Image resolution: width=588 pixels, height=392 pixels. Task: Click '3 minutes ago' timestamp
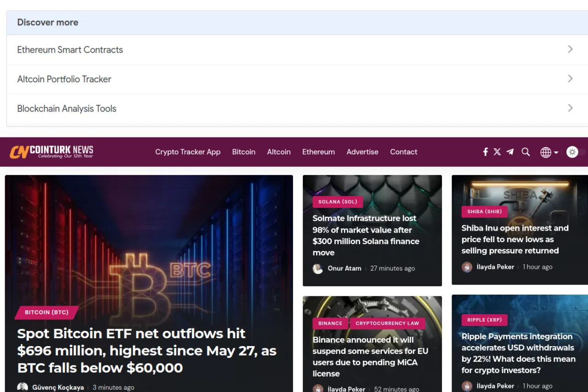point(113,387)
